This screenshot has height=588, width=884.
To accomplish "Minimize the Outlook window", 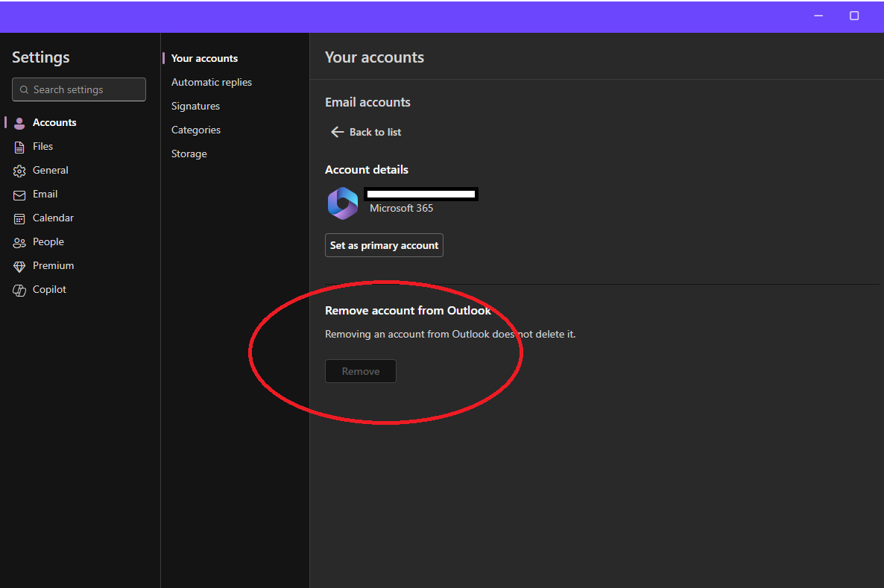I will (x=818, y=16).
